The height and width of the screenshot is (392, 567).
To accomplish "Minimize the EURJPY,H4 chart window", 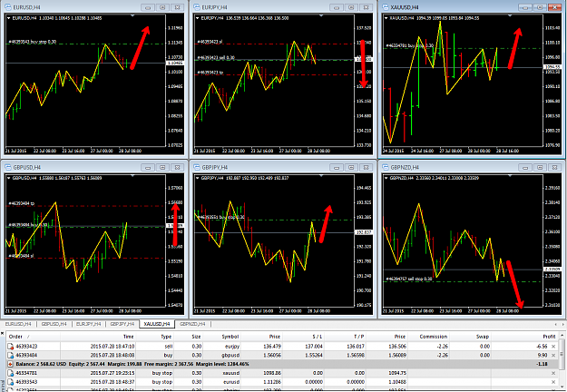I will (337, 7).
